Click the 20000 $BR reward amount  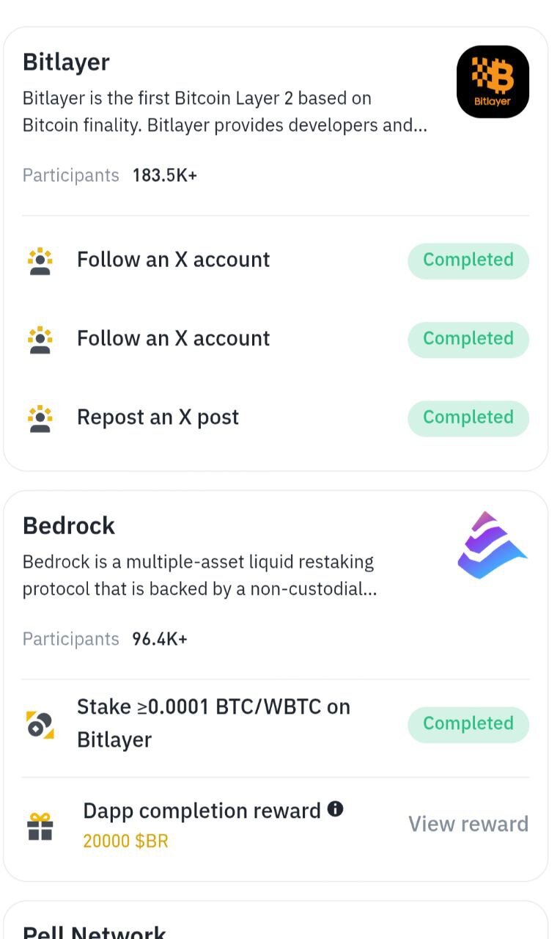125,841
